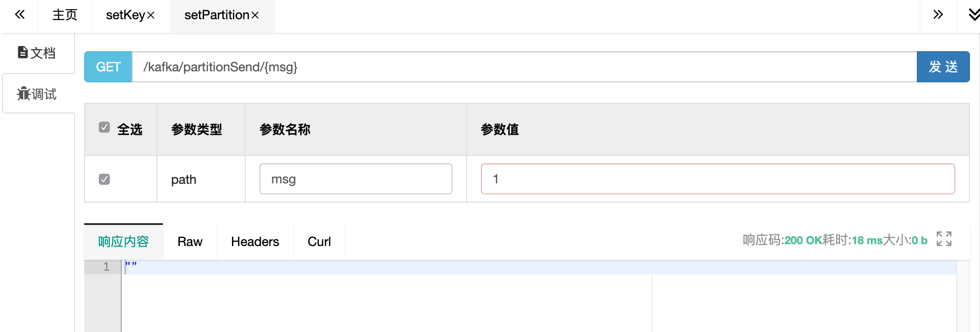The height and width of the screenshot is (332, 980).
Task: Select the Raw response tab
Action: [x=190, y=241]
